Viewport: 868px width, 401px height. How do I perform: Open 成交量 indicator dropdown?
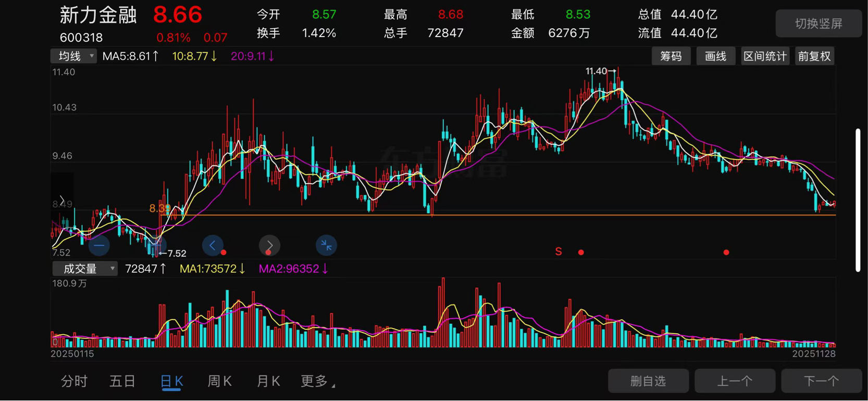85,269
